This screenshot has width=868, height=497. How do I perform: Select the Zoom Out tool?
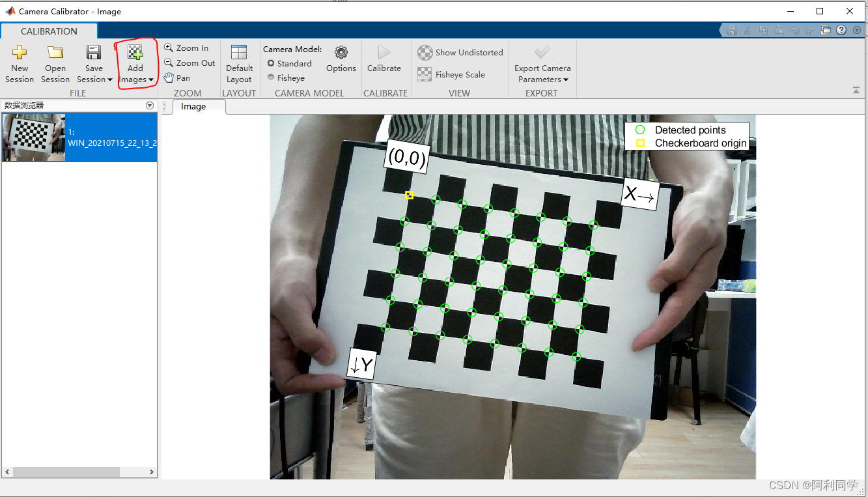point(189,63)
